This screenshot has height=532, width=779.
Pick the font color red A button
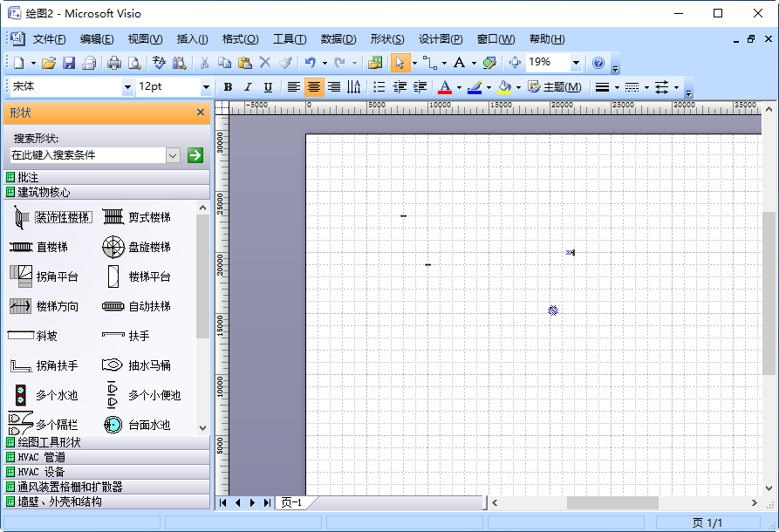coord(445,87)
